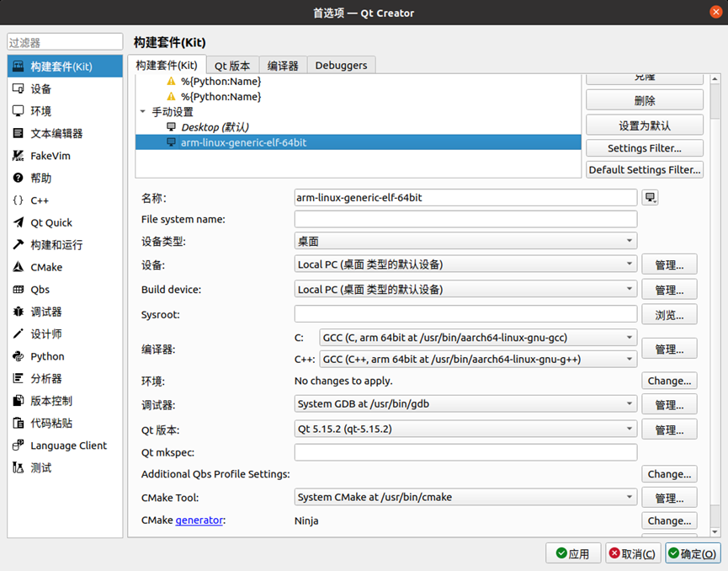Collapse the 手动设置 tree group

(143, 112)
